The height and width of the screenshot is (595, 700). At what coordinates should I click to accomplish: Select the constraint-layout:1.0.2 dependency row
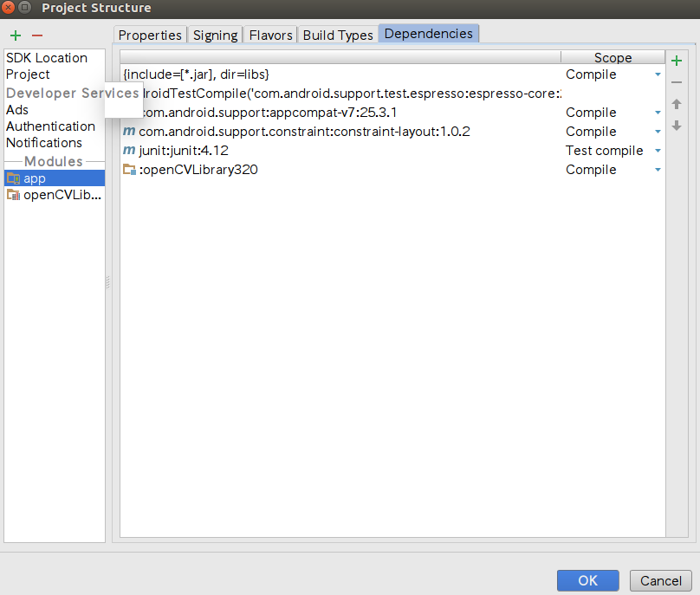(x=392, y=132)
